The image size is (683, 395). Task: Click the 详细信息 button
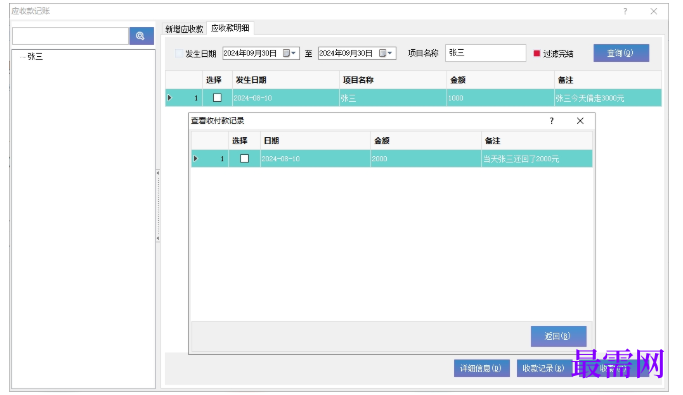(481, 368)
